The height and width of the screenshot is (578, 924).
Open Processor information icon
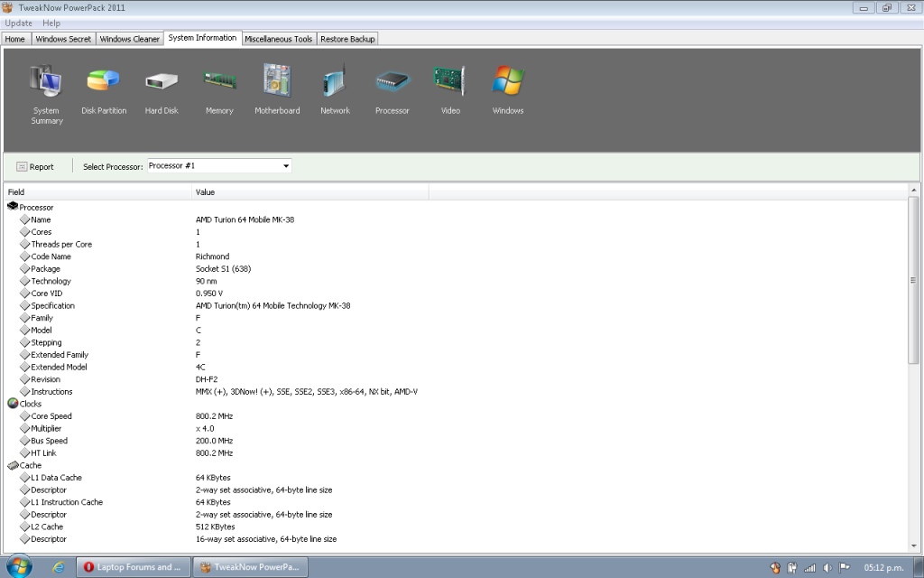click(x=392, y=91)
